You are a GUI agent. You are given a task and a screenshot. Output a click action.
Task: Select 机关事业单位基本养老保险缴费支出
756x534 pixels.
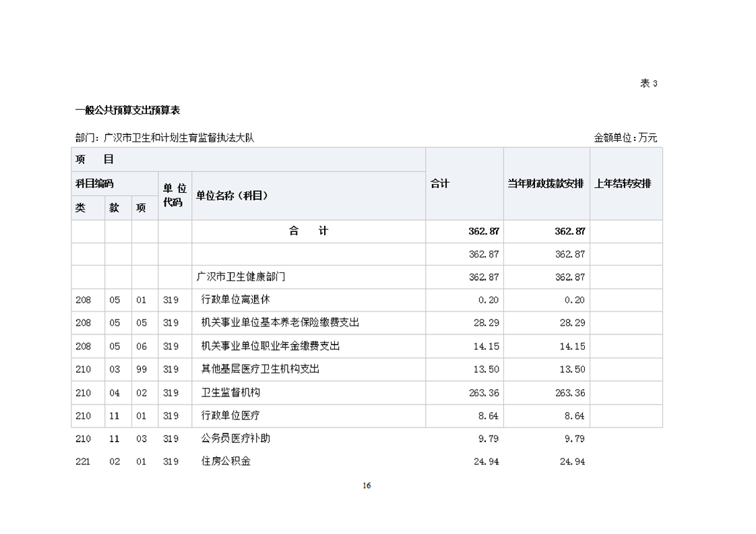(x=280, y=323)
